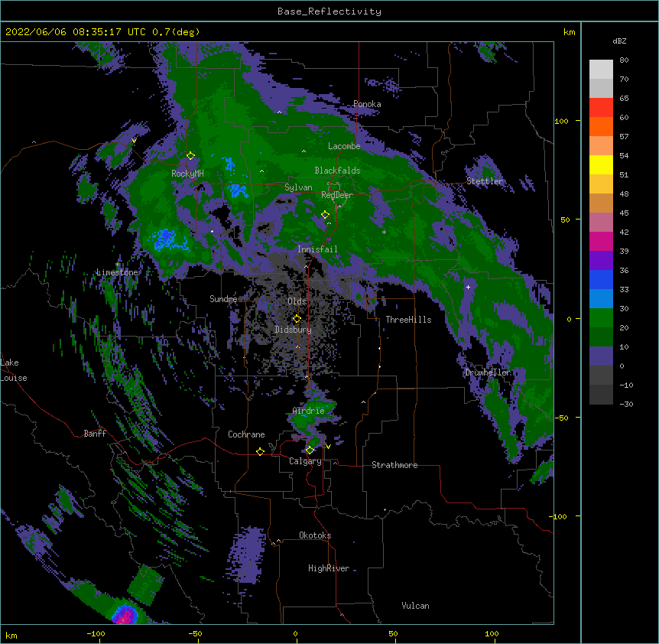This screenshot has width=659, height=644.
Task: Click the RedDeer map label
Action: tap(337, 195)
